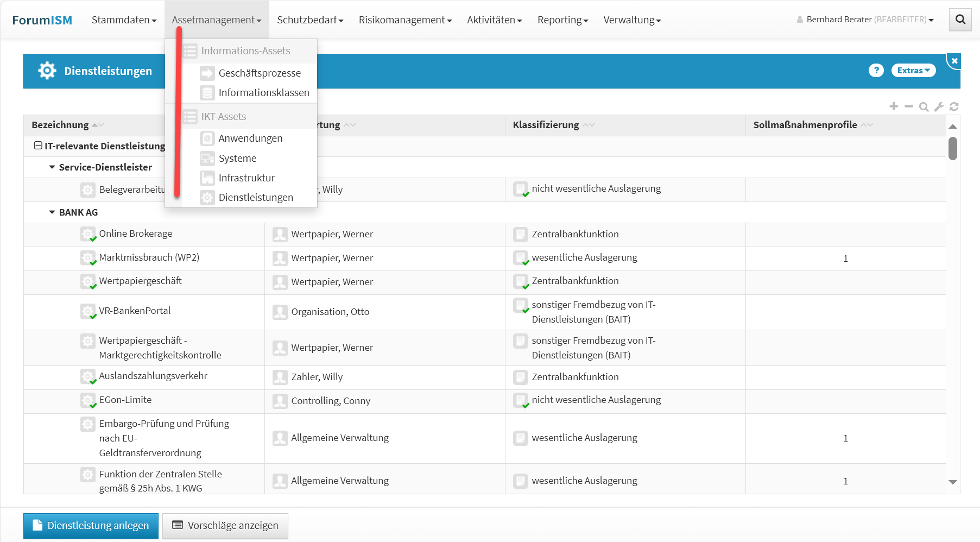Open the Risikomanagement menu
Image resolution: width=980 pixels, height=542 pixels.
[x=405, y=20]
